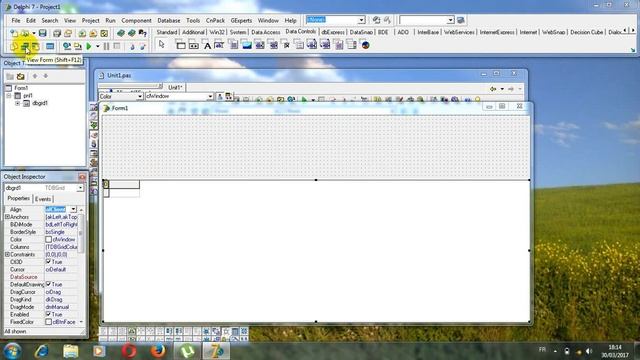Image resolution: width=640 pixels, height=360 pixels.
Task: Click the View Unit toolbar icon
Action: click(x=14, y=47)
